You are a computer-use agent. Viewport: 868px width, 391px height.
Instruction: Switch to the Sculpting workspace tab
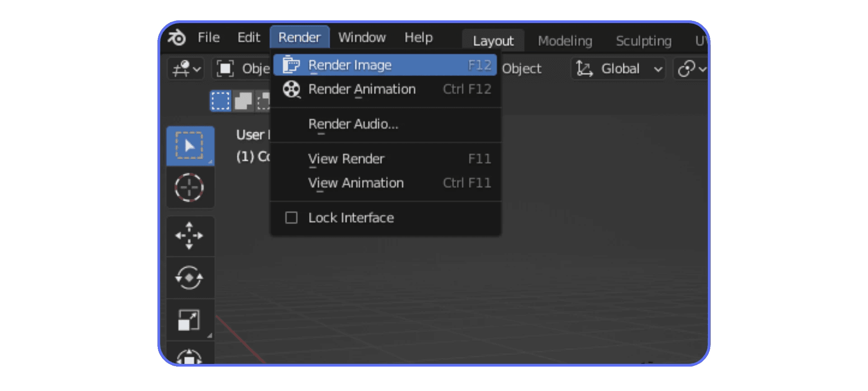(x=644, y=41)
